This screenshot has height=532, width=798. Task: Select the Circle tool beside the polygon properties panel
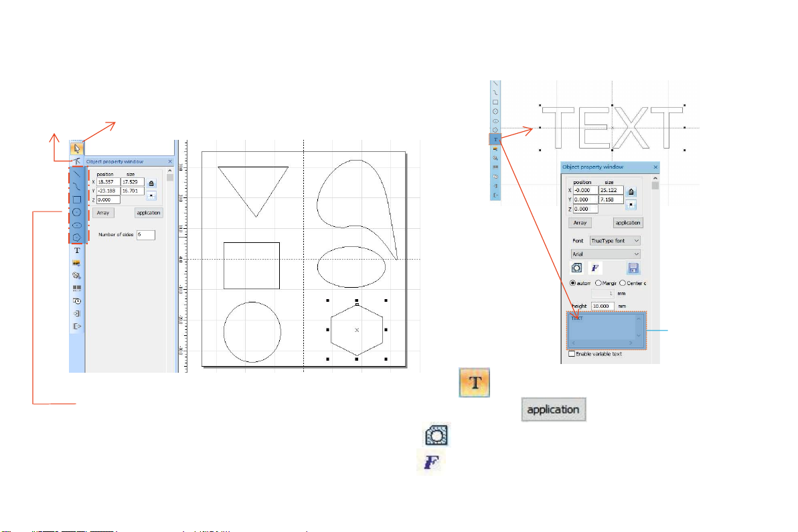tap(77, 212)
